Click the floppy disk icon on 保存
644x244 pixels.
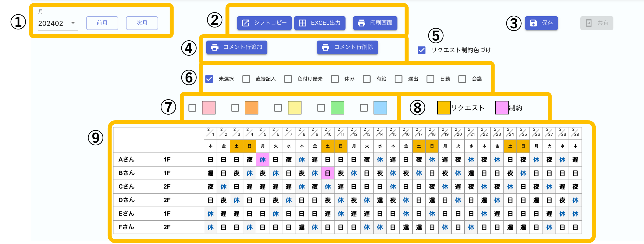(x=533, y=23)
